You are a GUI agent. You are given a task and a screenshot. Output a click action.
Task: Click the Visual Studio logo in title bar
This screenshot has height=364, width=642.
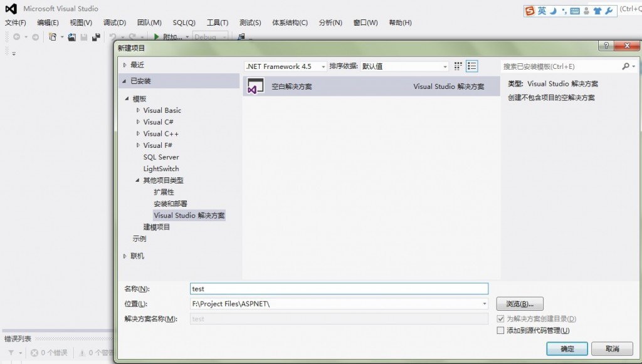(11, 8)
